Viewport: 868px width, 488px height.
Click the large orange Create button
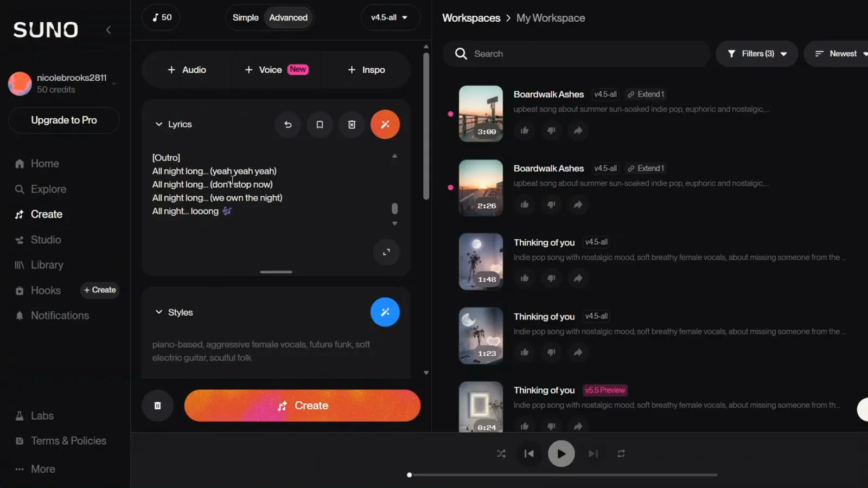point(302,406)
